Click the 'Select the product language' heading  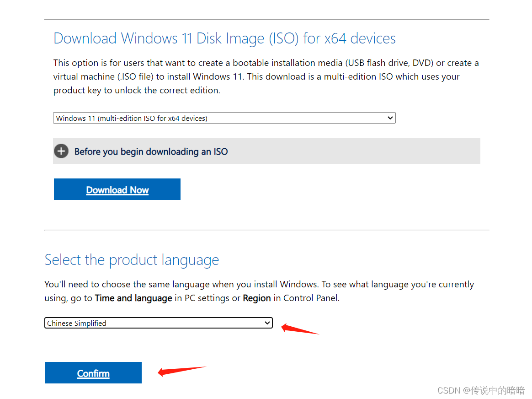coord(132,260)
